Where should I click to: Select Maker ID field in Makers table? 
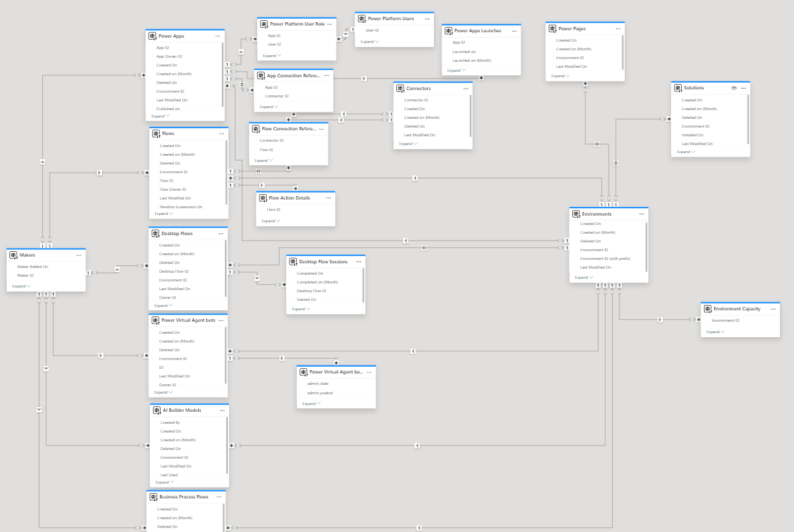click(26, 275)
